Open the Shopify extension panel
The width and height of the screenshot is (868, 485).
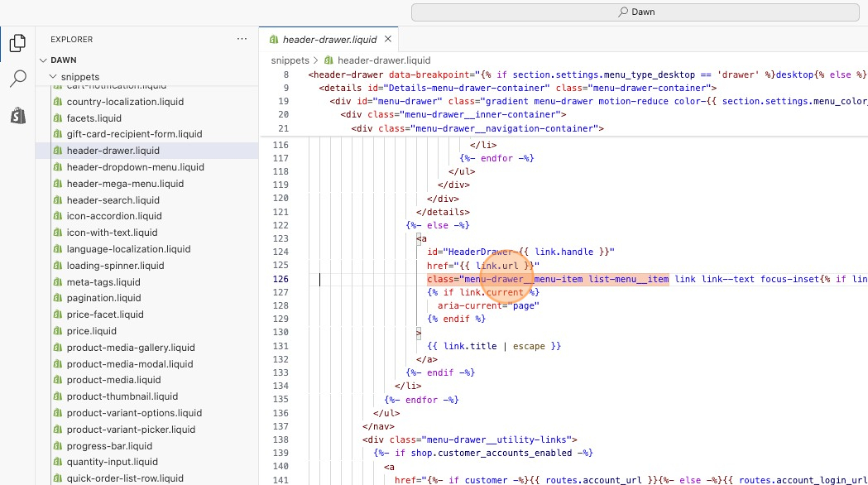(x=17, y=116)
